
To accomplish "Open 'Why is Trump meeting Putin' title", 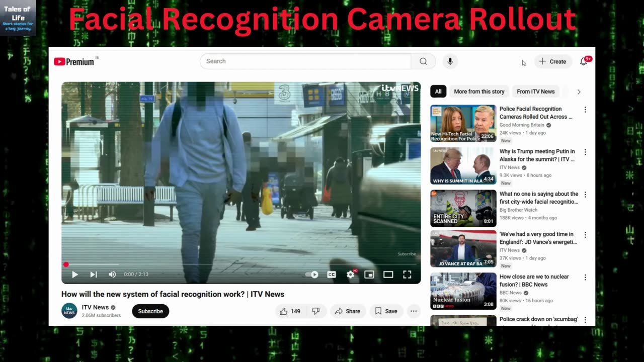I will tap(537, 155).
